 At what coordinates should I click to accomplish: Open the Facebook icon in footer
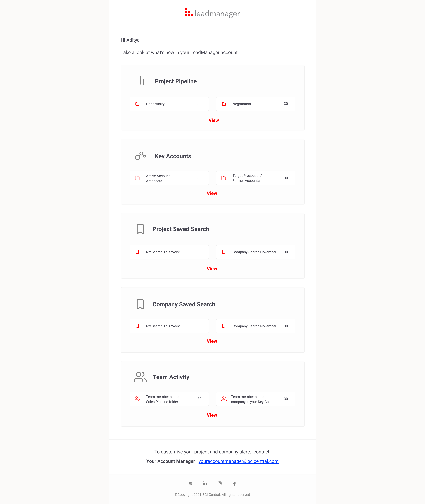[x=234, y=484]
